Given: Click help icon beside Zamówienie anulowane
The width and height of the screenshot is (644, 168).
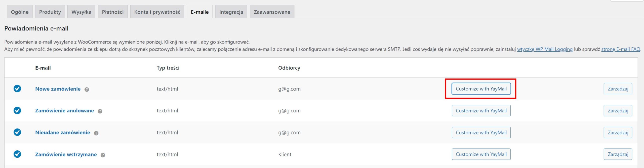Looking at the screenshot, I should coord(100,111).
